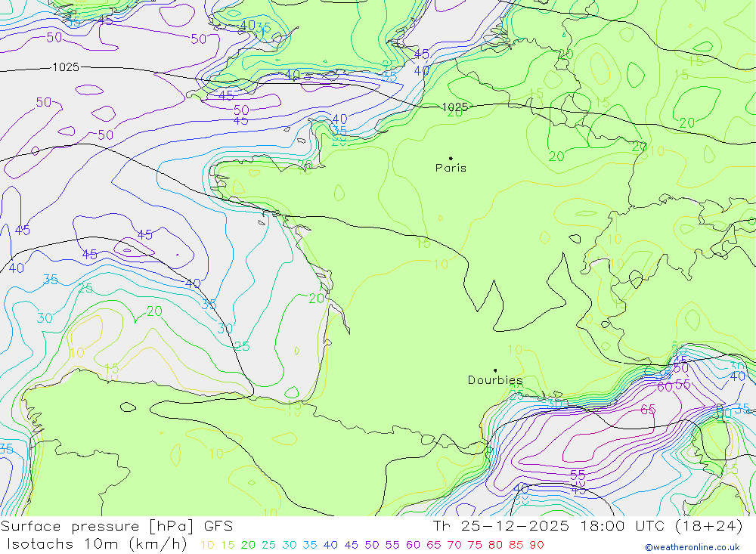The height and width of the screenshot is (554, 756).
Task: Click the Dourbies location label
Action: 495,380
